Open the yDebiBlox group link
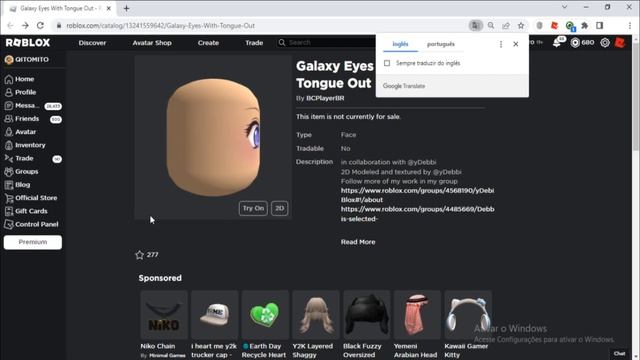This screenshot has width=640, height=360. click(x=418, y=195)
